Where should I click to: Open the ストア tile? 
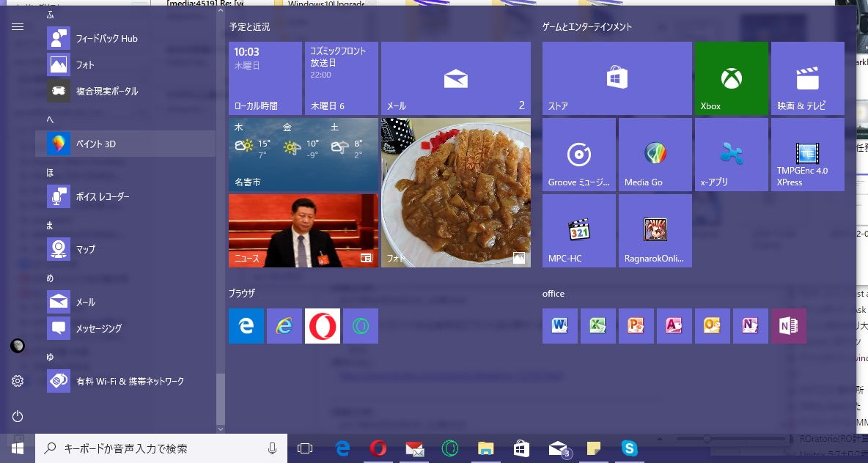point(617,78)
